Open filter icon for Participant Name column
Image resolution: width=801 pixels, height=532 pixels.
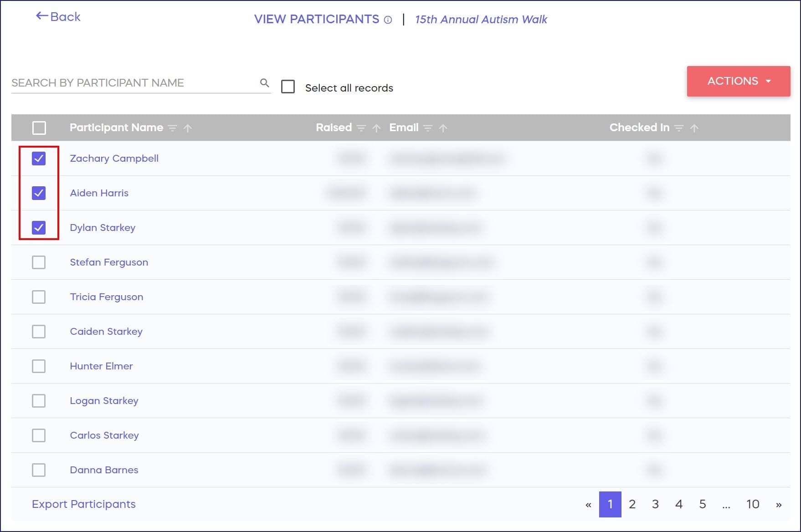(173, 128)
